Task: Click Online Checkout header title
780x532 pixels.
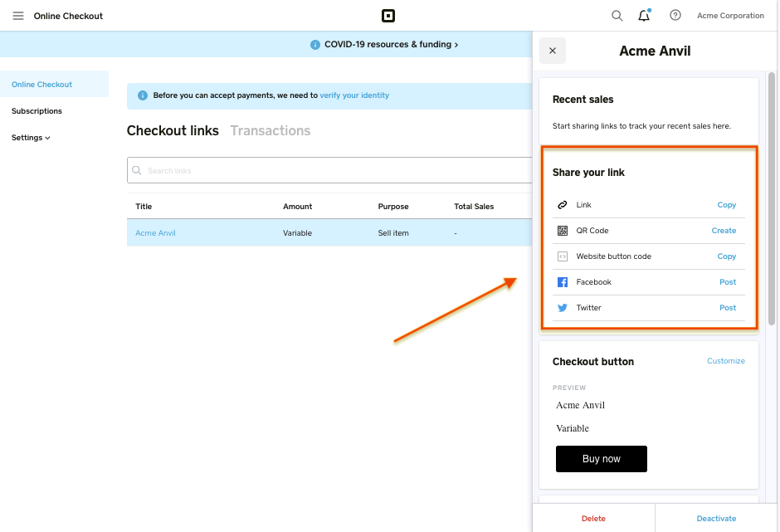Action: click(68, 16)
